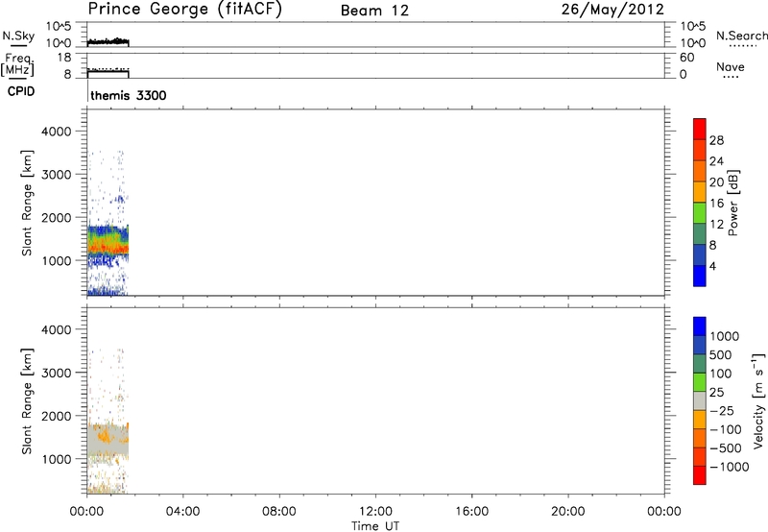The image size is (768, 532).
Task: Click the 'Power [dB]' colorbar title
Action: click(x=733, y=203)
